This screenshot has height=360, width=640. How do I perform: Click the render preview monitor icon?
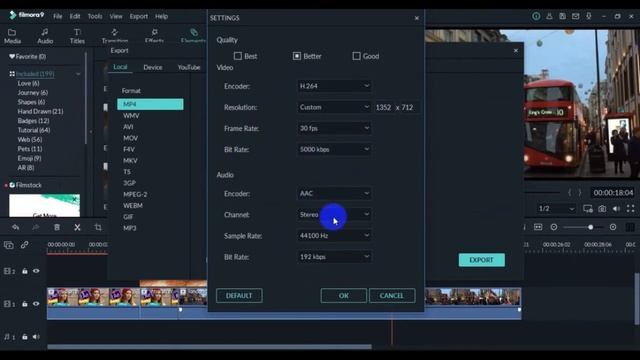(588, 209)
